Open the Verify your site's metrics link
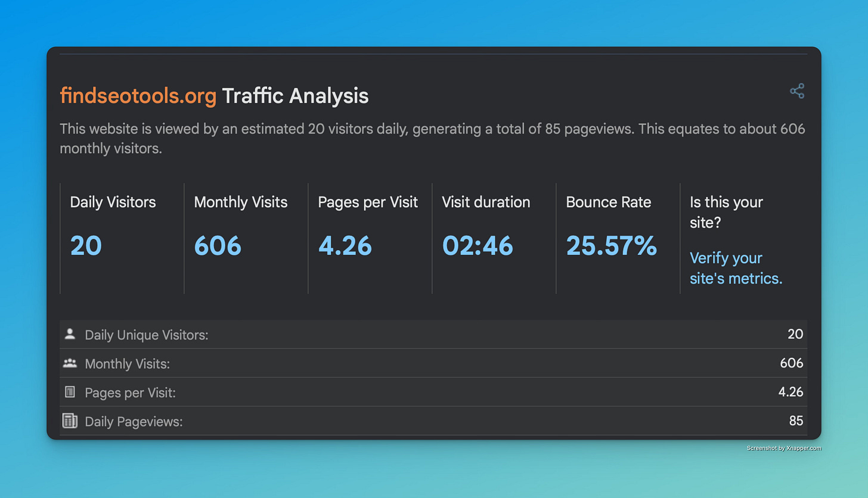868x498 pixels. pos(736,268)
